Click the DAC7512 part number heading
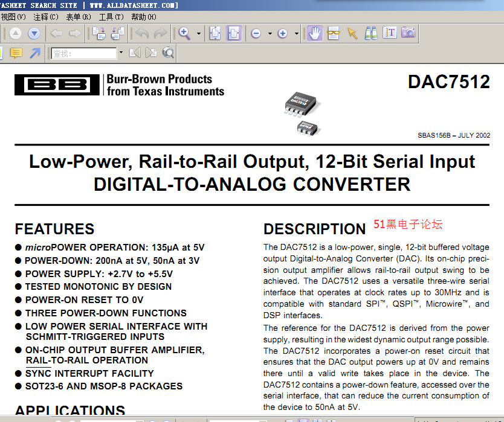This screenshot has height=422, width=504. (x=449, y=82)
